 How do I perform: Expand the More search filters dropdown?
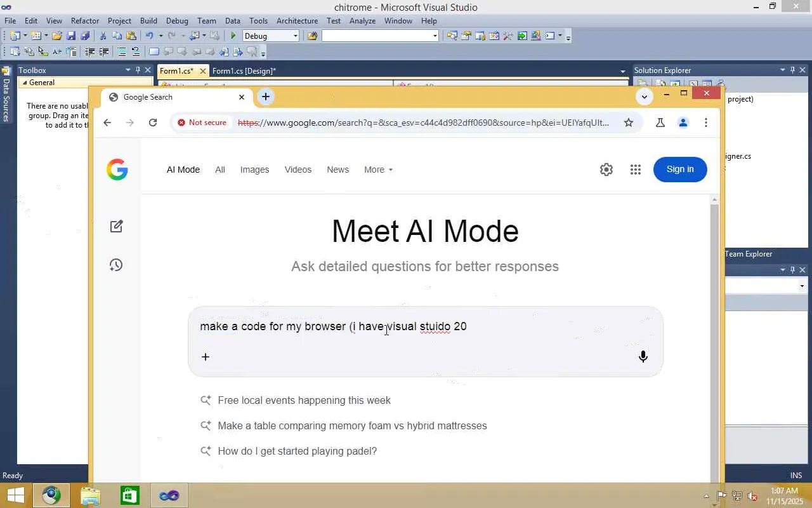point(379,170)
